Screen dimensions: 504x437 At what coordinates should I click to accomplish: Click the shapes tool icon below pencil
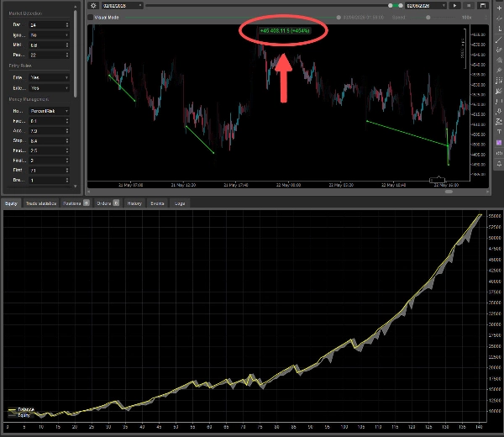(x=499, y=60)
